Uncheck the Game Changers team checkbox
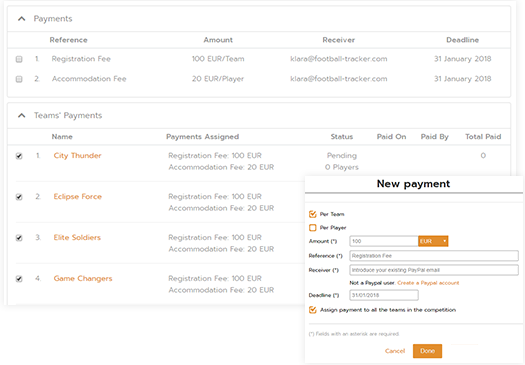 coord(19,279)
